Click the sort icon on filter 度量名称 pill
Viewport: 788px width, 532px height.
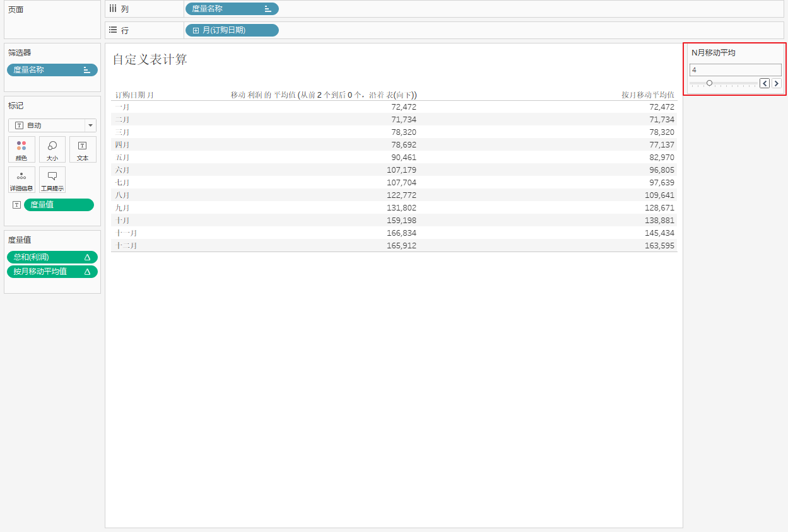(87, 70)
